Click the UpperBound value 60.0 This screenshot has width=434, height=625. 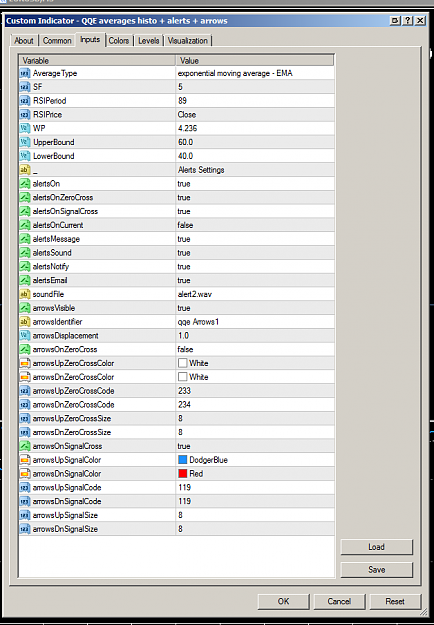185,142
